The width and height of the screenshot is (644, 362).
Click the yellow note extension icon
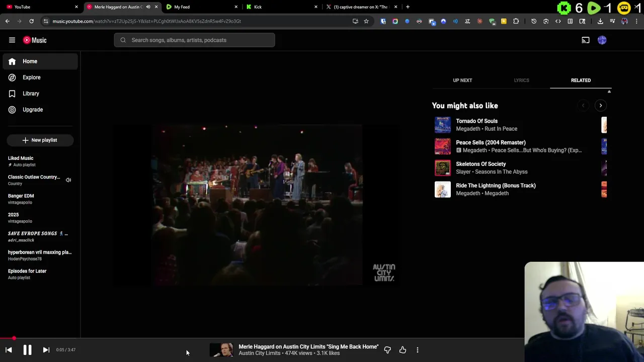tap(504, 21)
